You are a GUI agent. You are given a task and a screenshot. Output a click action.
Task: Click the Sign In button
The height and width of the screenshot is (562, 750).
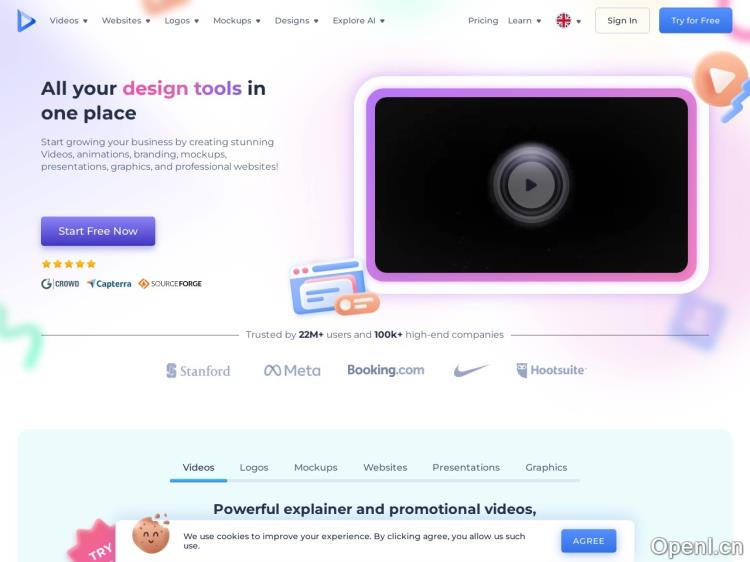point(622,21)
